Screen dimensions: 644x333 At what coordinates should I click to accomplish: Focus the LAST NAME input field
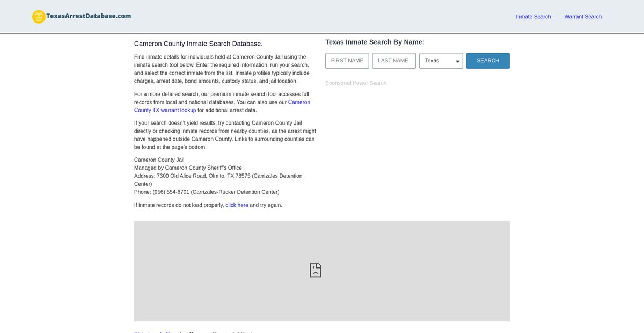click(394, 61)
